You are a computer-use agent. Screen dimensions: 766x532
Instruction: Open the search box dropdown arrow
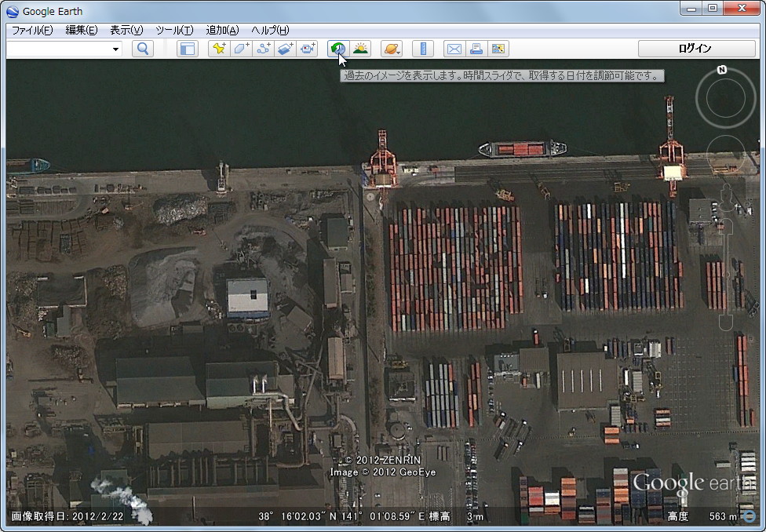tap(116, 49)
